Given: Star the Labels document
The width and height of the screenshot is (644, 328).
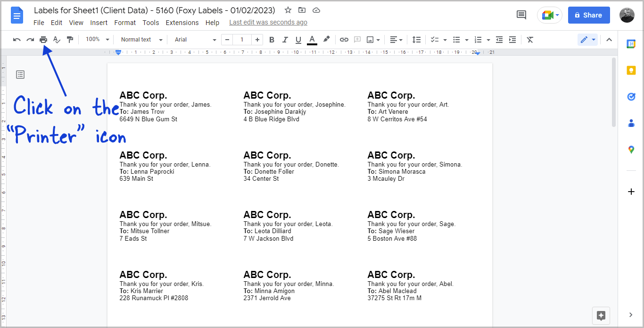Looking at the screenshot, I should [288, 9].
